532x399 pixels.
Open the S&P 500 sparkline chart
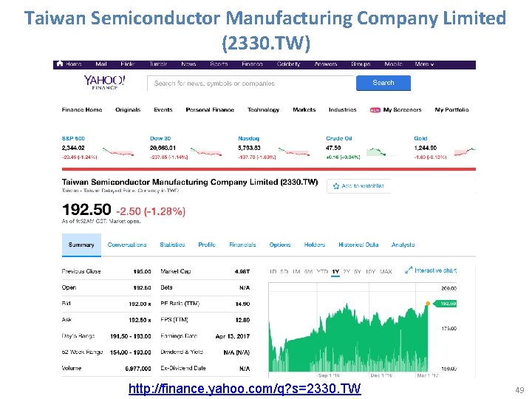coord(116,151)
